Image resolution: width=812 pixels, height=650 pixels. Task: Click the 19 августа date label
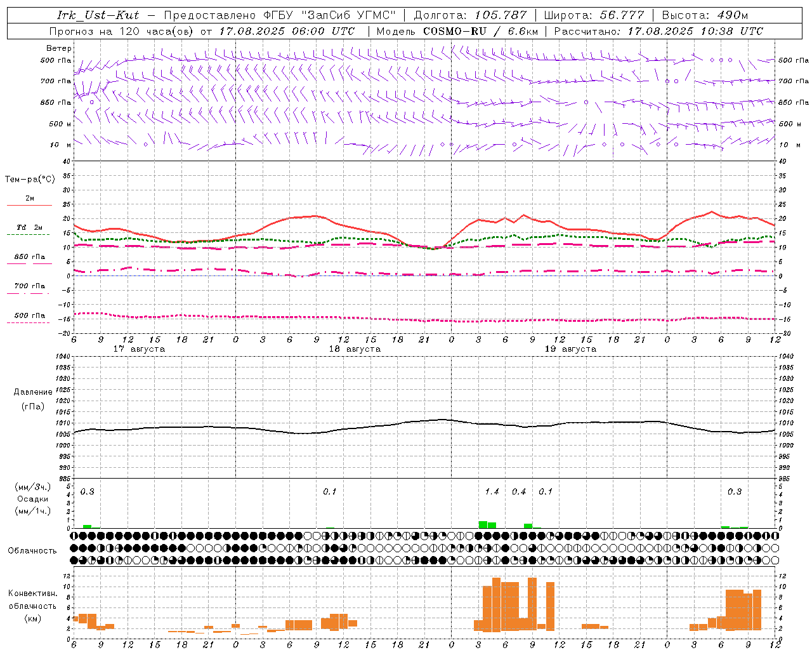(x=570, y=349)
